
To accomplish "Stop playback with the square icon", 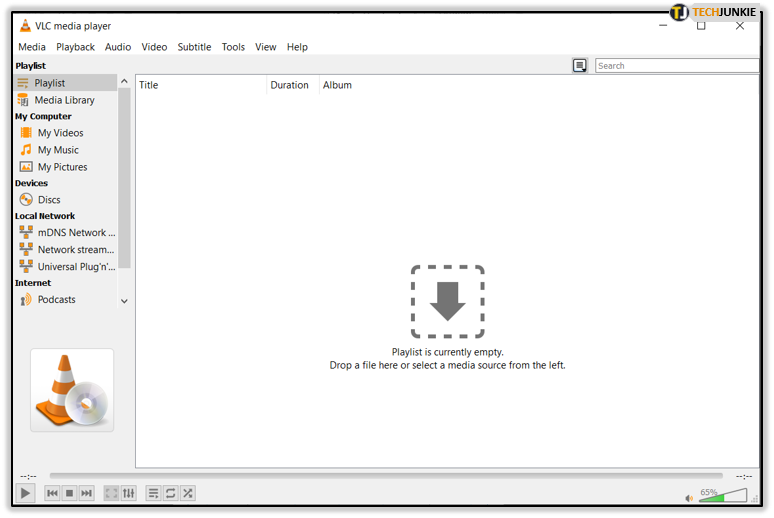I will (x=69, y=493).
